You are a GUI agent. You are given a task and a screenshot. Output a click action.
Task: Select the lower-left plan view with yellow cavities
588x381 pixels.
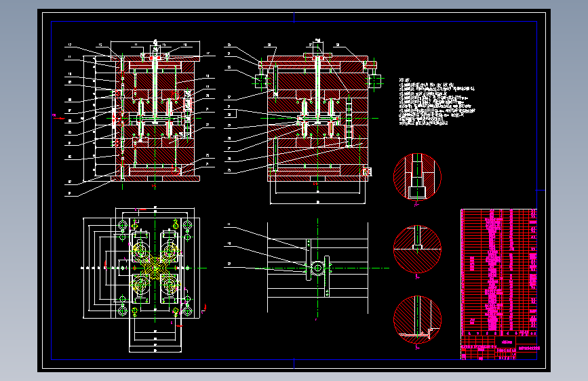(144, 279)
